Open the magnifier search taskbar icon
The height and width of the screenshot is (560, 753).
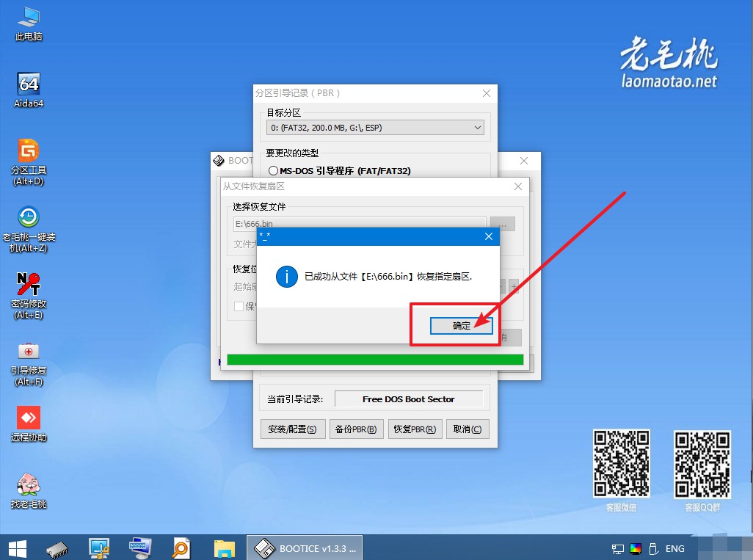pyautogui.click(x=181, y=548)
